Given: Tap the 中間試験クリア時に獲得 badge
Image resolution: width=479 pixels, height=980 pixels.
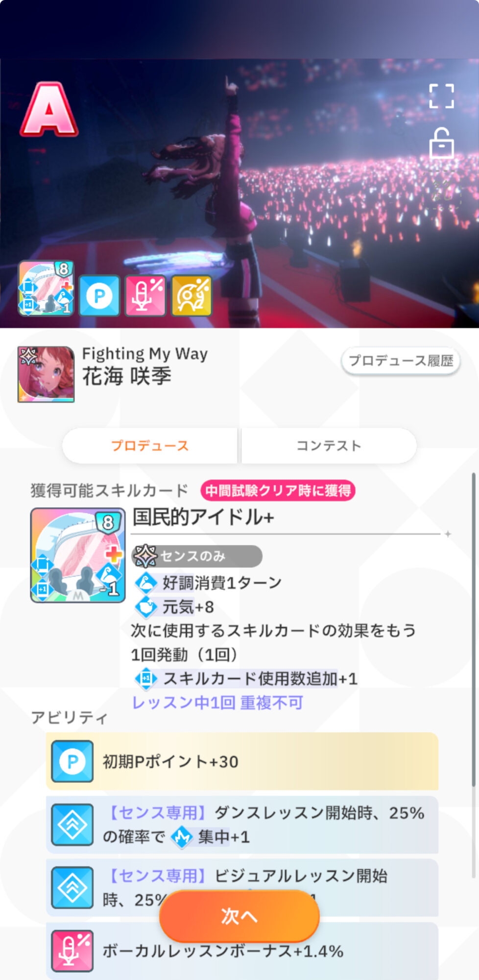Looking at the screenshot, I should [x=278, y=490].
